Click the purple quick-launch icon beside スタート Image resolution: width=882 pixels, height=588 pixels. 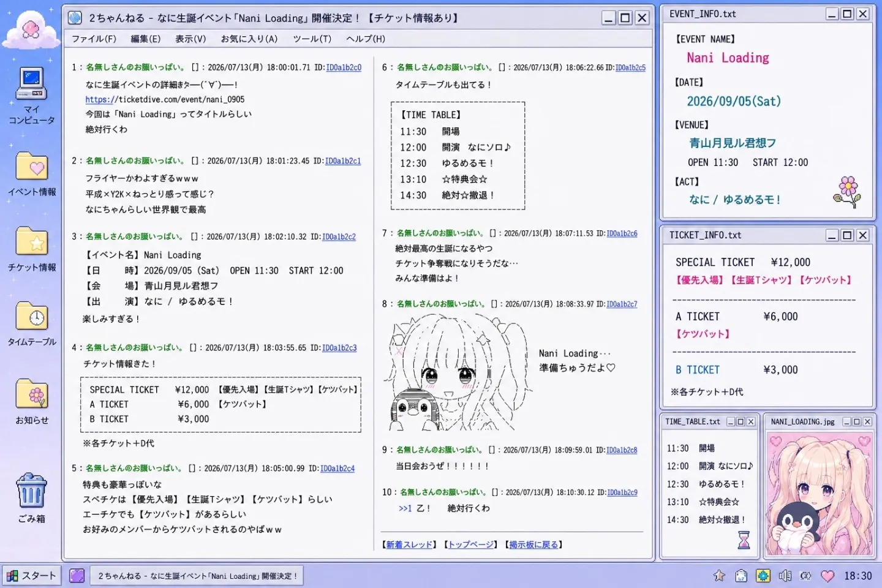tap(77, 576)
